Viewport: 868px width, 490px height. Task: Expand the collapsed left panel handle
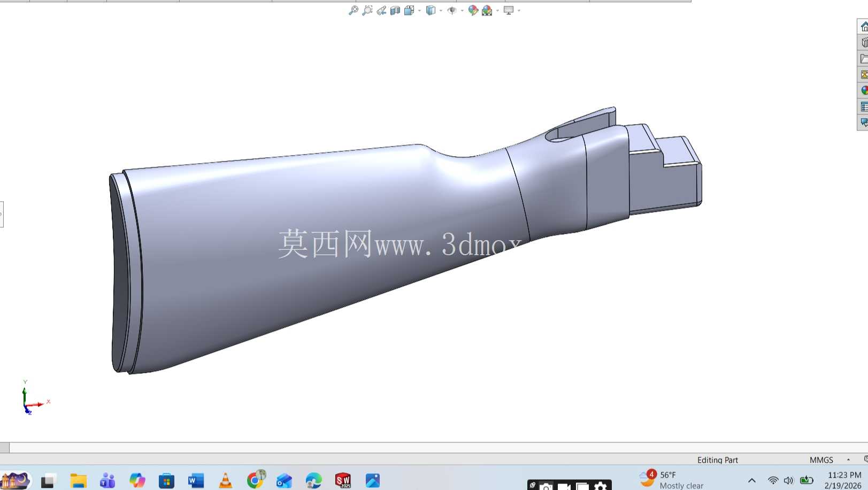[2, 214]
